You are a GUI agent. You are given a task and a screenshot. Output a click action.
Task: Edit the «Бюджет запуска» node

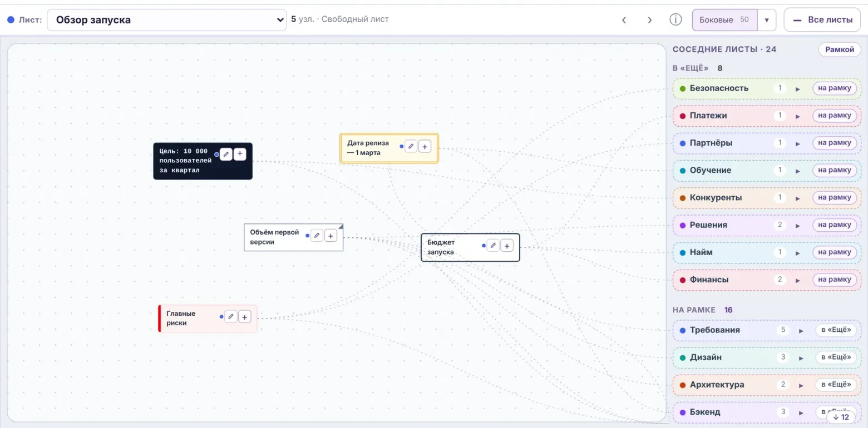493,245
